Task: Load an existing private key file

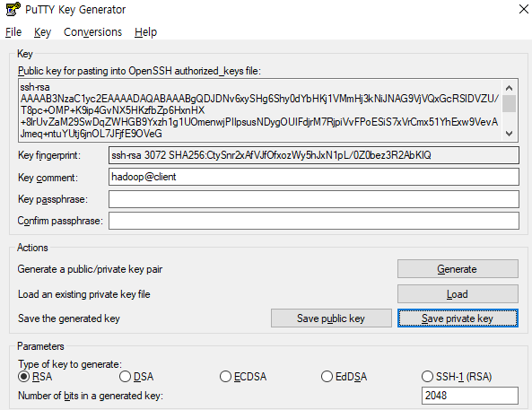Action: pyautogui.click(x=458, y=294)
